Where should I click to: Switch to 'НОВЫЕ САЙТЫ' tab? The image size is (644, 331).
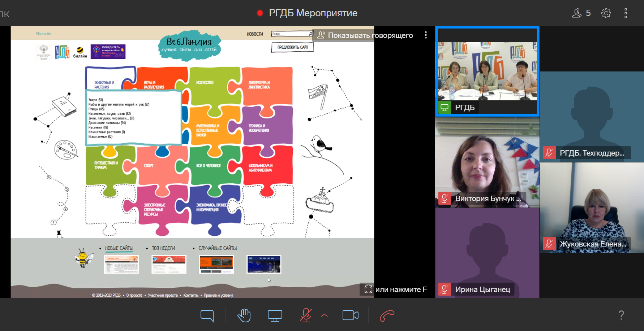pyautogui.click(x=119, y=248)
